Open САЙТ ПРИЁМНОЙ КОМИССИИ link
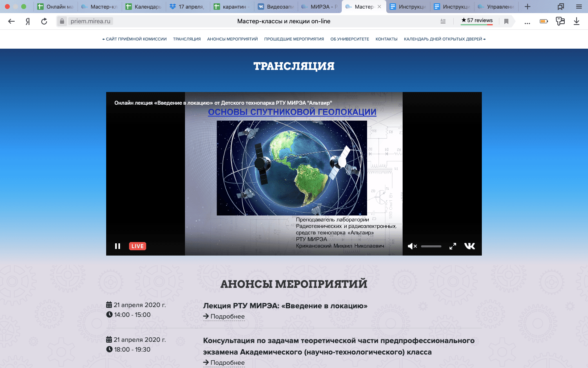Viewport: 588px width, 368px height. coord(134,39)
